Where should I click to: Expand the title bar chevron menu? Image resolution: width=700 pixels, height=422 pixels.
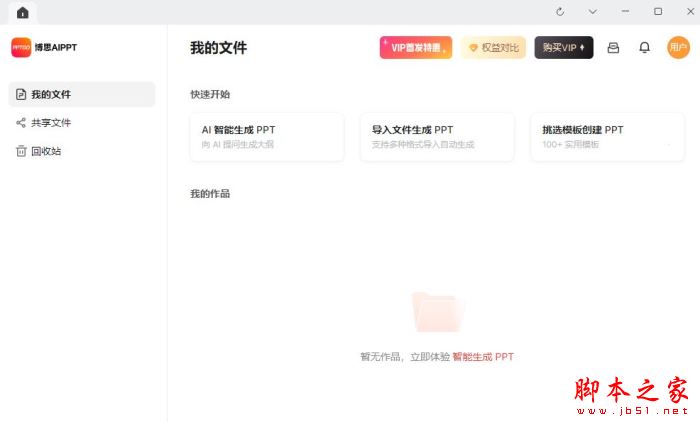coord(592,12)
